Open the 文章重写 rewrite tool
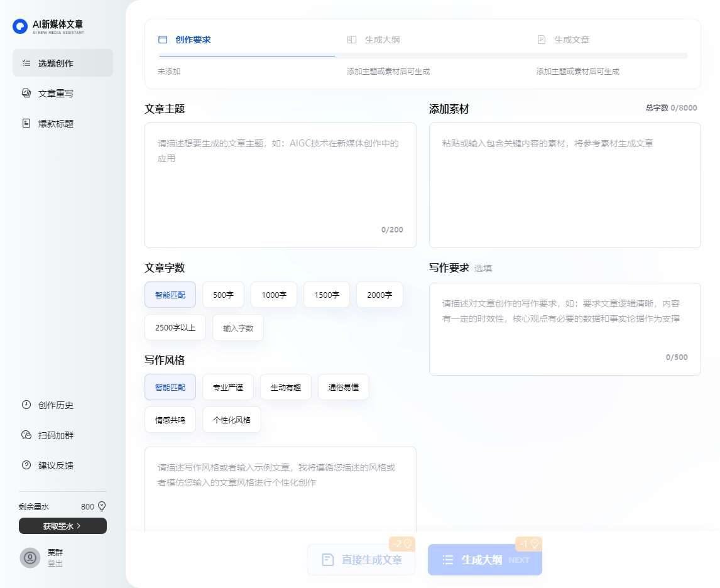The height and width of the screenshot is (588, 720). 56,93
